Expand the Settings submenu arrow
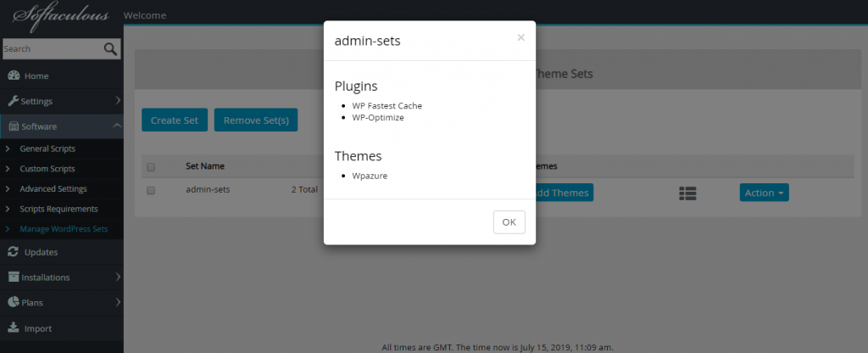868x353 pixels. click(x=118, y=101)
